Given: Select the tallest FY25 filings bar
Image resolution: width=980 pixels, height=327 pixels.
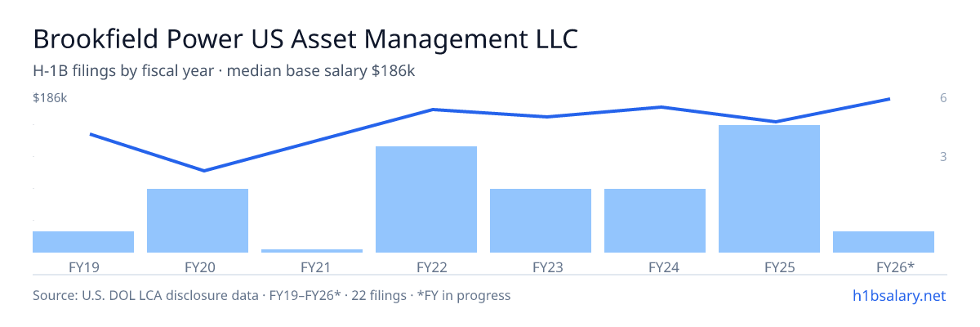Looking at the screenshot, I should point(769,189).
